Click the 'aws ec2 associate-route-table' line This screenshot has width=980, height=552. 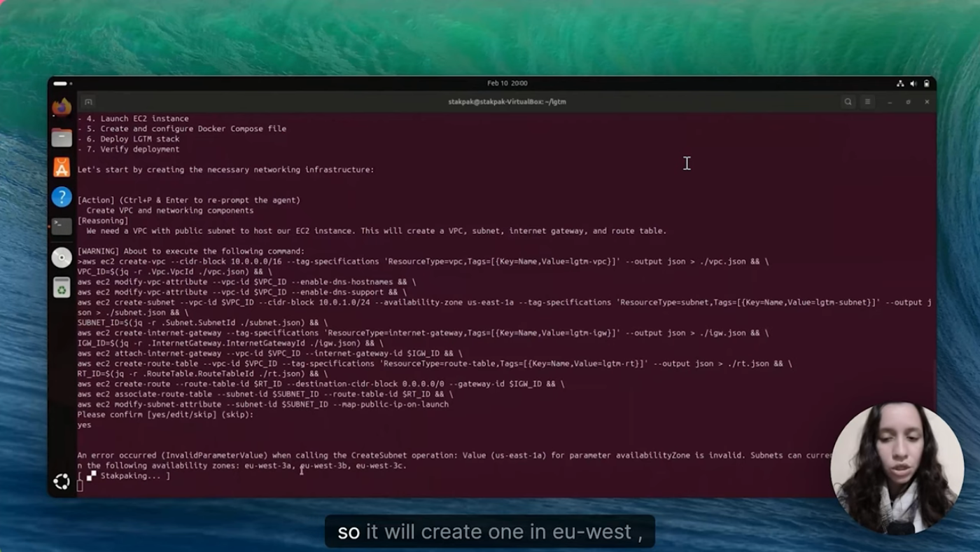tap(265, 394)
